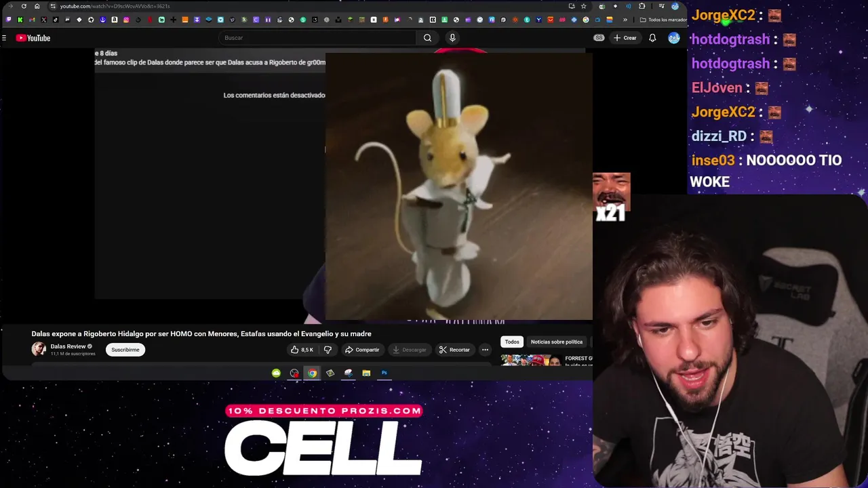Open the YouTube guide hamburger menu
868x488 pixels.
click(x=4, y=38)
